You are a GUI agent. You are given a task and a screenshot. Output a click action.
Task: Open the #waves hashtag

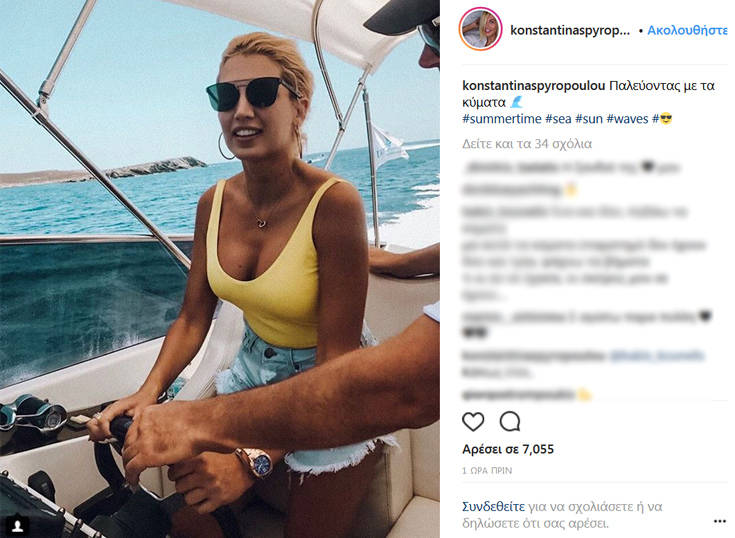tap(627, 119)
